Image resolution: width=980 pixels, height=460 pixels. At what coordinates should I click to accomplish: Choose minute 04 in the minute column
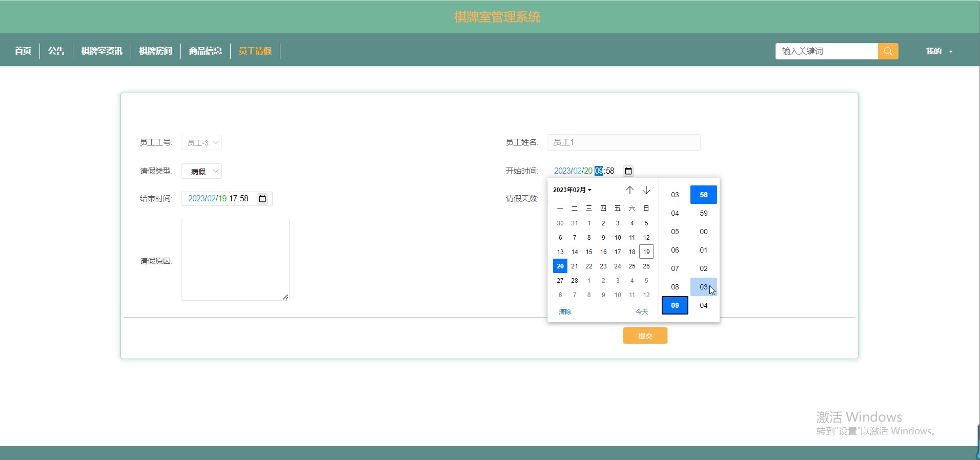704,305
